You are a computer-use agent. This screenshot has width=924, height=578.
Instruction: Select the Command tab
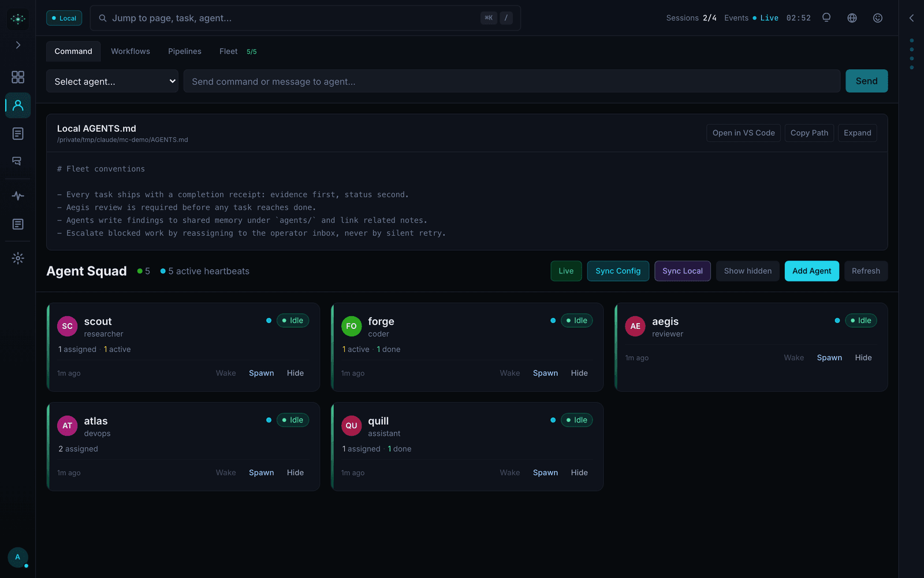pyautogui.click(x=73, y=51)
